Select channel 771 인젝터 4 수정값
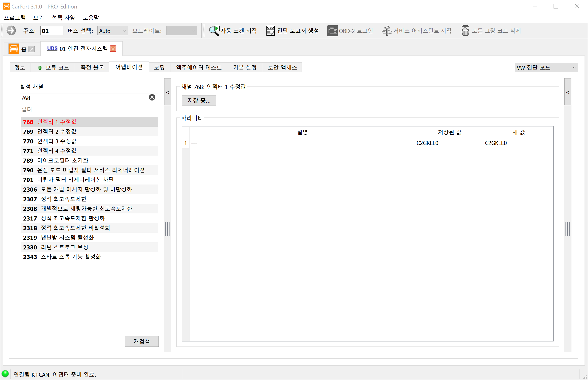 click(89, 151)
